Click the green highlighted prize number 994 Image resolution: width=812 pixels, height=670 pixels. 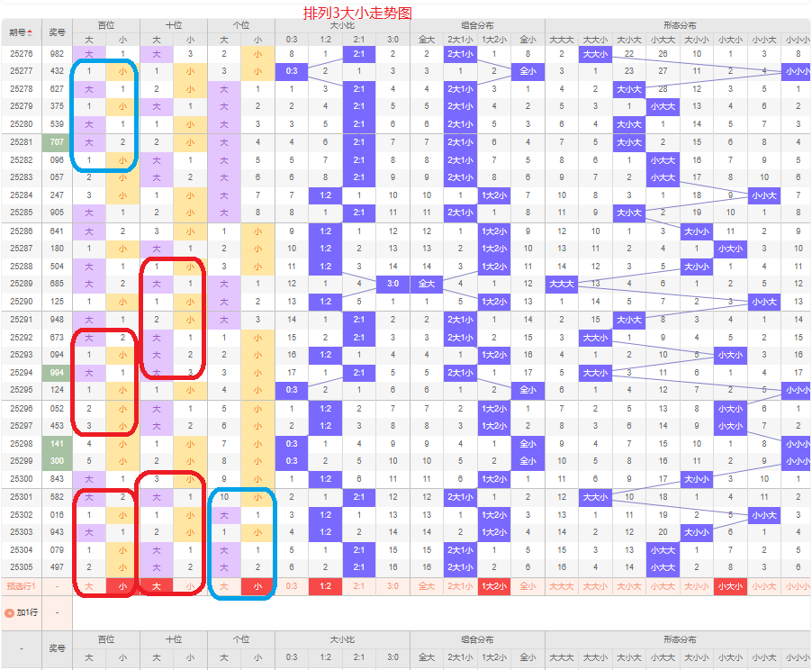[x=57, y=373]
